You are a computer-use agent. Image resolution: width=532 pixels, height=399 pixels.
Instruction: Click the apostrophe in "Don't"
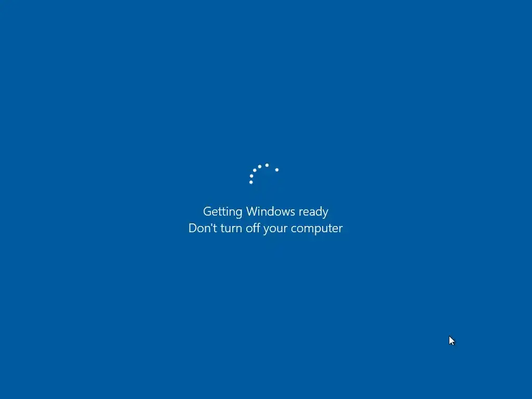click(212, 224)
